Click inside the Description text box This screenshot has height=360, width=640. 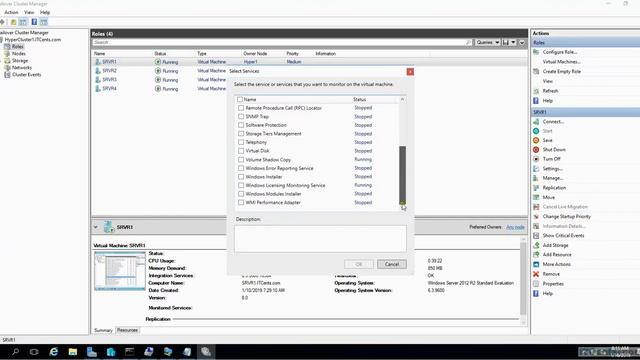point(320,238)
